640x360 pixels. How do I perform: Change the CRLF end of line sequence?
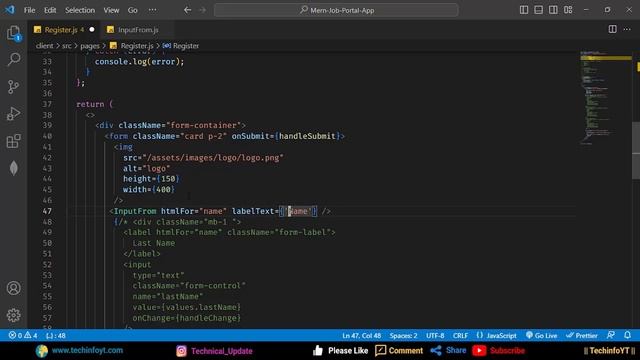[x=460, y=336]
